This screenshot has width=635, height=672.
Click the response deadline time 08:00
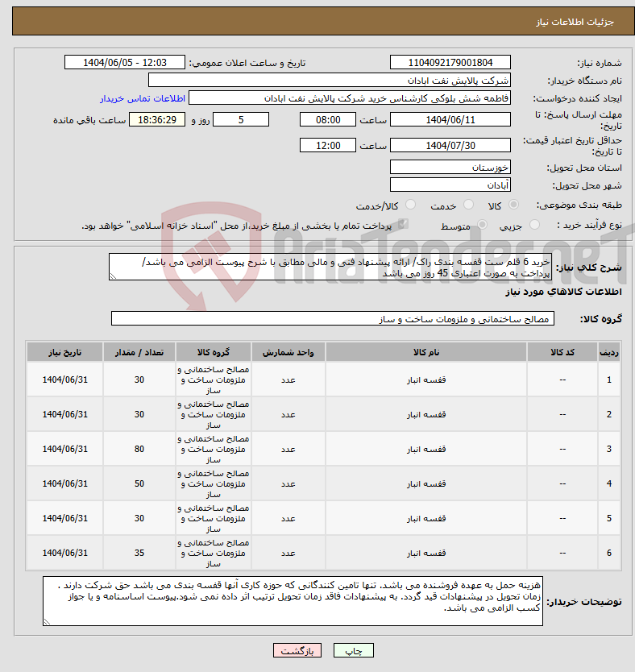(x=328, y=119)
